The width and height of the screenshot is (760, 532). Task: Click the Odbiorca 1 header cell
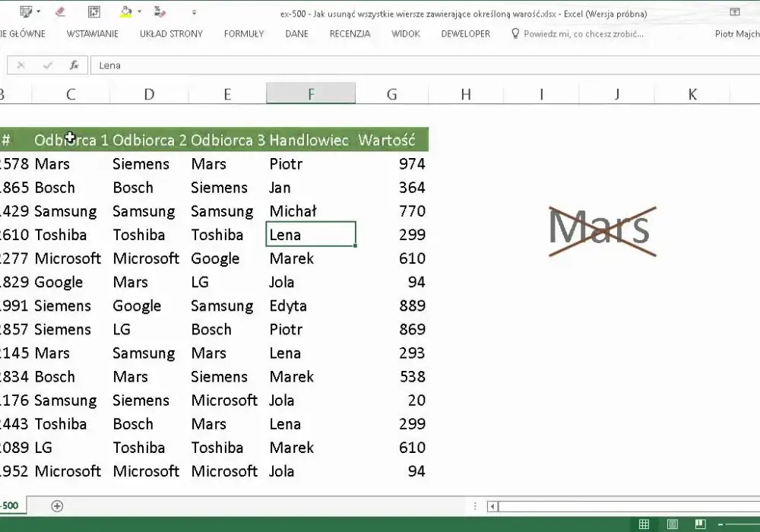[71, 140]
